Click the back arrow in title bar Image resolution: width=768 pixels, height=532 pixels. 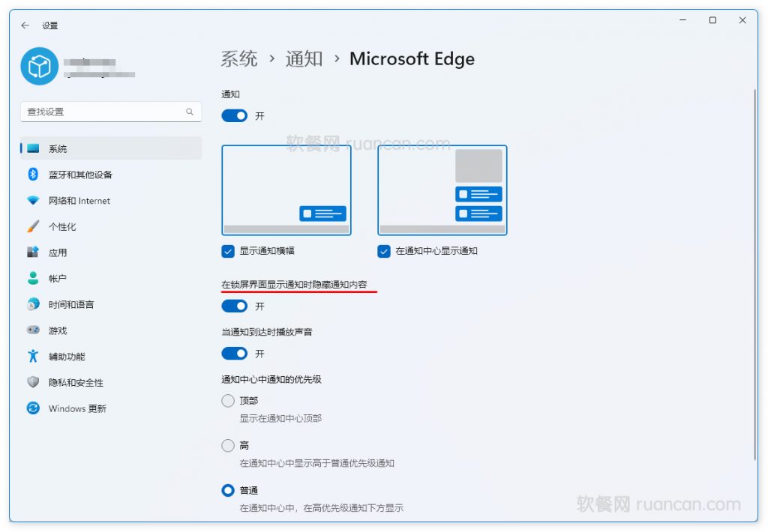pyautogui.click(x=25, y=25)
